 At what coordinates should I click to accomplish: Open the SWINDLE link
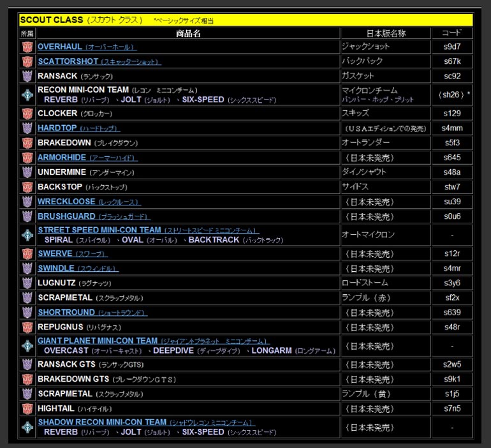pyautogui.click(x=78, y=268)
